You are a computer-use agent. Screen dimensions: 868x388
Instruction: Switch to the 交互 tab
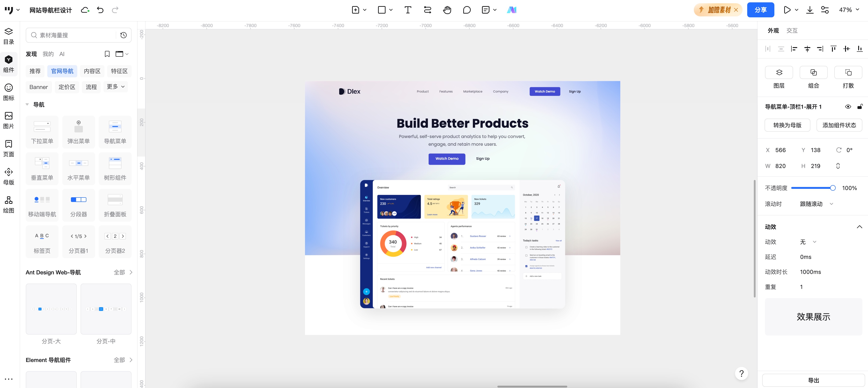coord(792,31)
